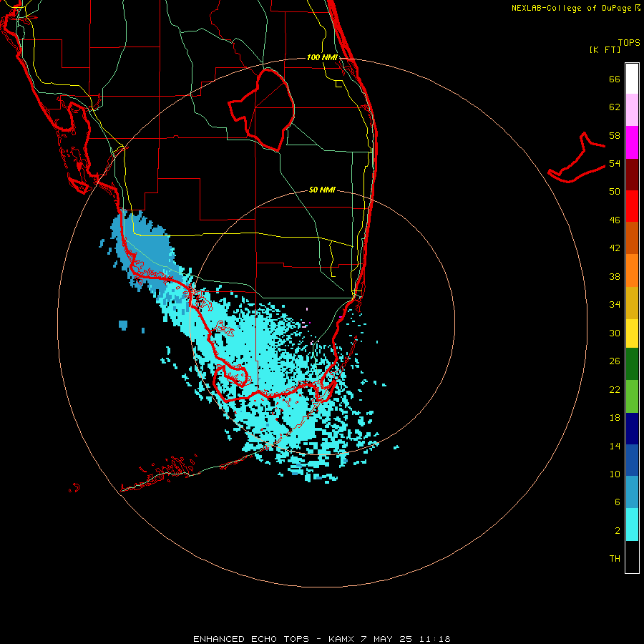Click the medium blue 14 kft swatch
The height and width of the screenshot is (644, 644).
click(x=632, y=460)
